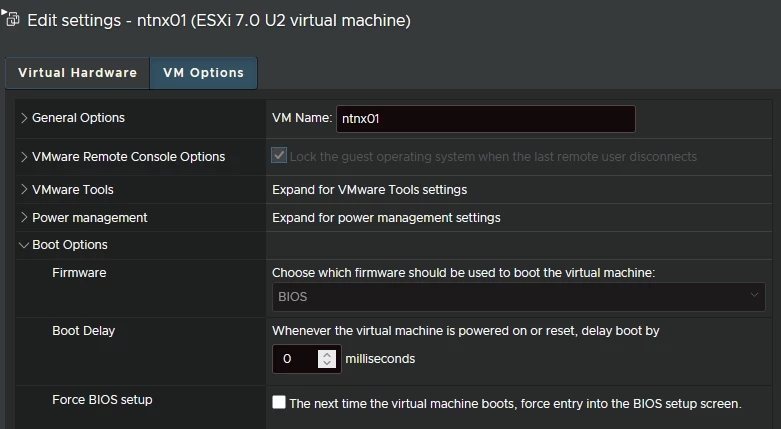Click the Boot Delay row label

(x=84, y=331)
